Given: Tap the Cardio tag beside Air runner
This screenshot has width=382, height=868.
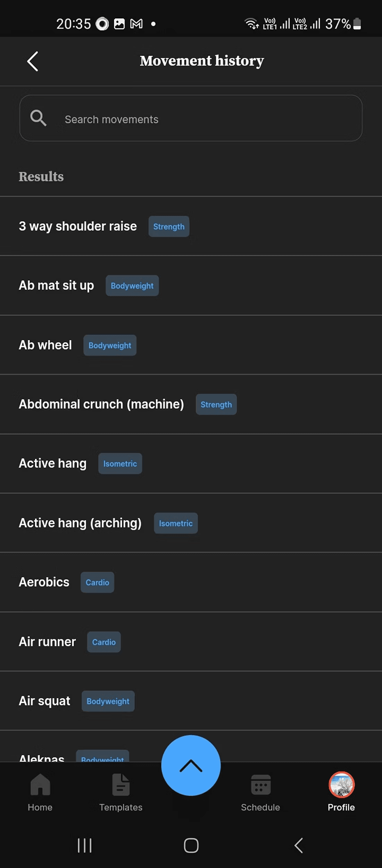Looking at the screenshot, I should 104,642.
